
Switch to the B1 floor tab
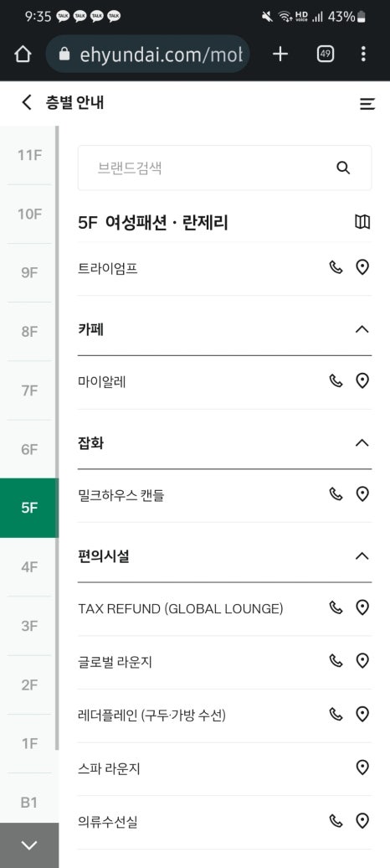point(28,802)
